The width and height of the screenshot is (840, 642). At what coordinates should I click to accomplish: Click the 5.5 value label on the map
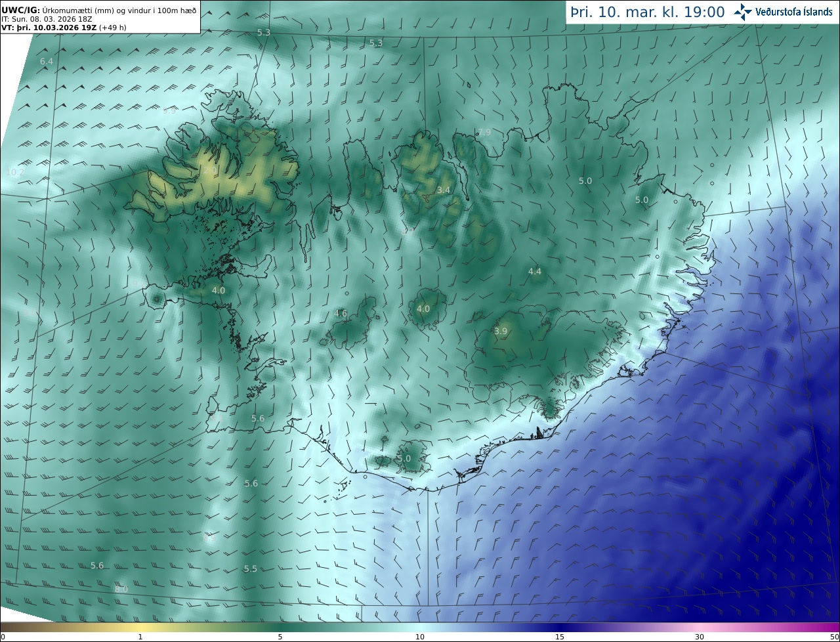coord(251,568)
